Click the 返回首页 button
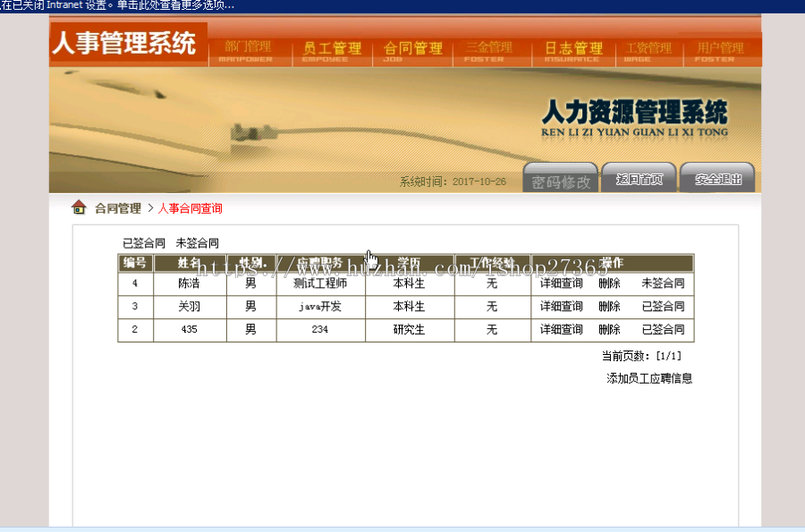 pos(640,179)
